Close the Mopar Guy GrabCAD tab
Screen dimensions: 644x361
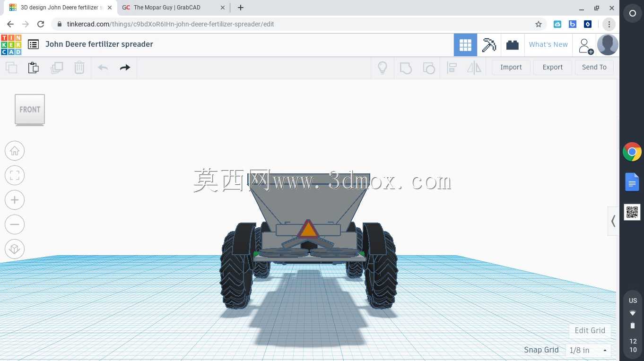coord(223,8)
